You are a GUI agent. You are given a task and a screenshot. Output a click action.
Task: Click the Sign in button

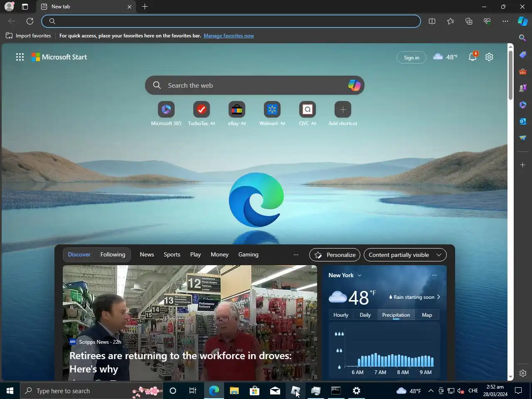click(x=411, y=57)
